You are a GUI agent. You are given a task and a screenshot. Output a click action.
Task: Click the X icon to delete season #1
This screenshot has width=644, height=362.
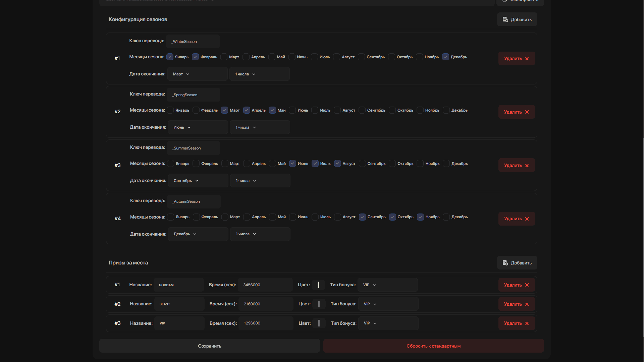527,59
